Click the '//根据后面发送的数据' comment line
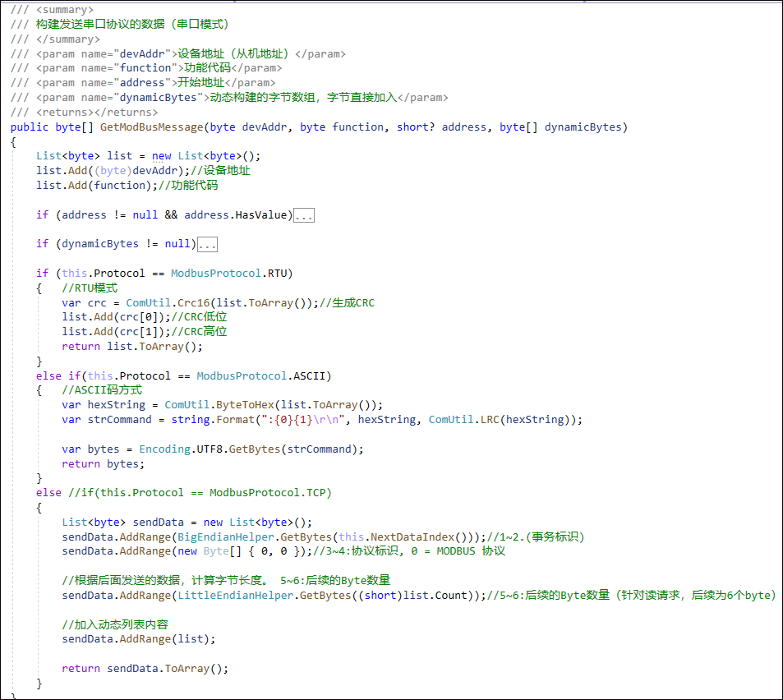Screen dimensions: 783x700 pyautogui.click(x=226, y=581)
